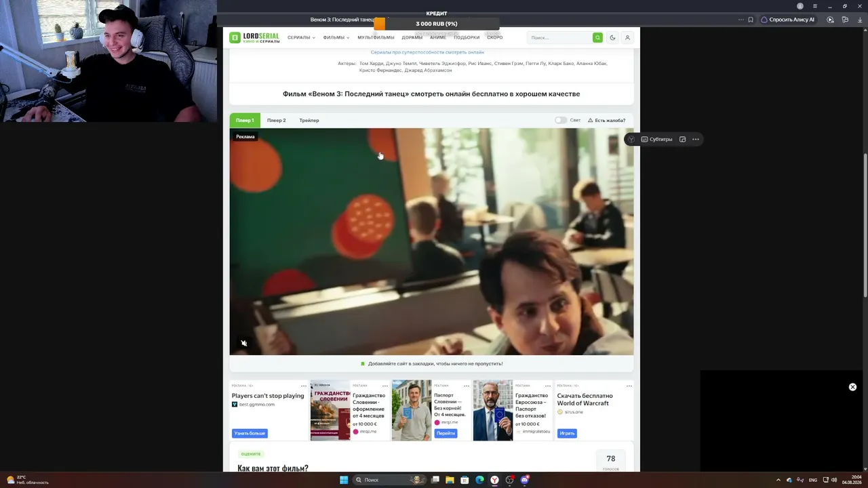Image resolution: width=868 pixels, height=488 pixels.
Task: Click the ENG language indicator
Action: 813,480
